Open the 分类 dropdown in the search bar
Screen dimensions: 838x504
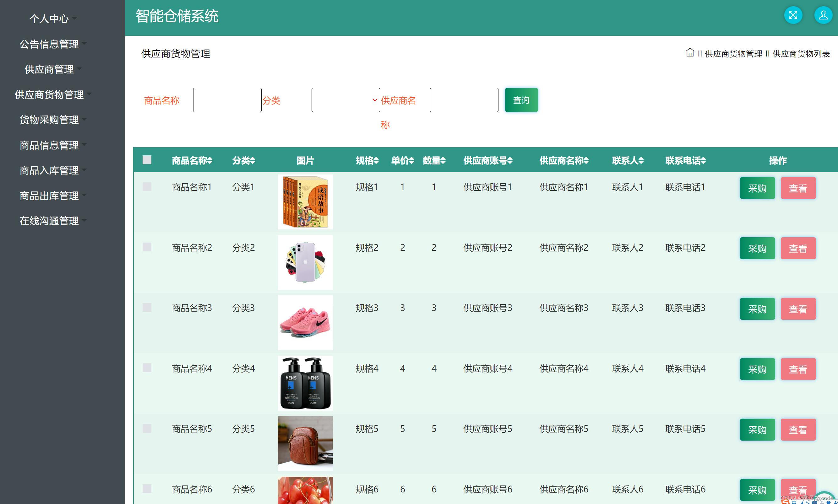click(345, 100)
